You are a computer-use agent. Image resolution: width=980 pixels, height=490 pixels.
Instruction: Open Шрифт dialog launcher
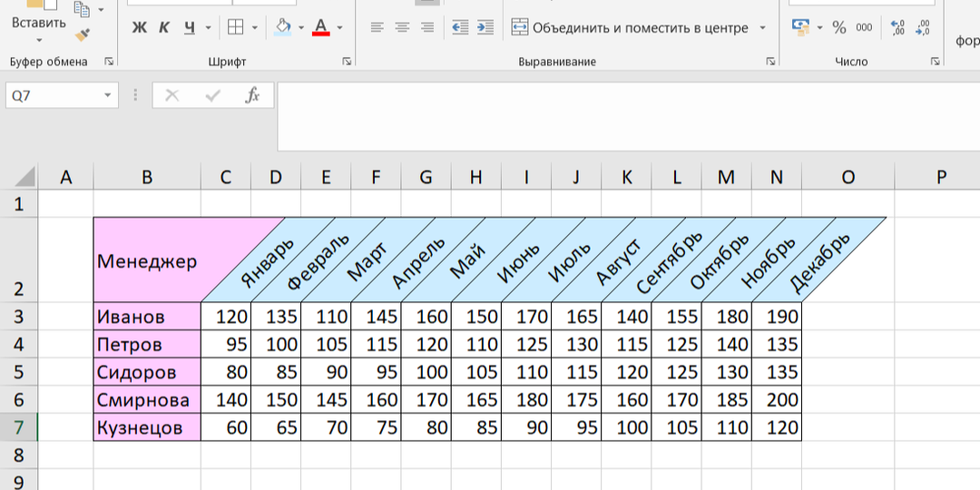(347, 62)
